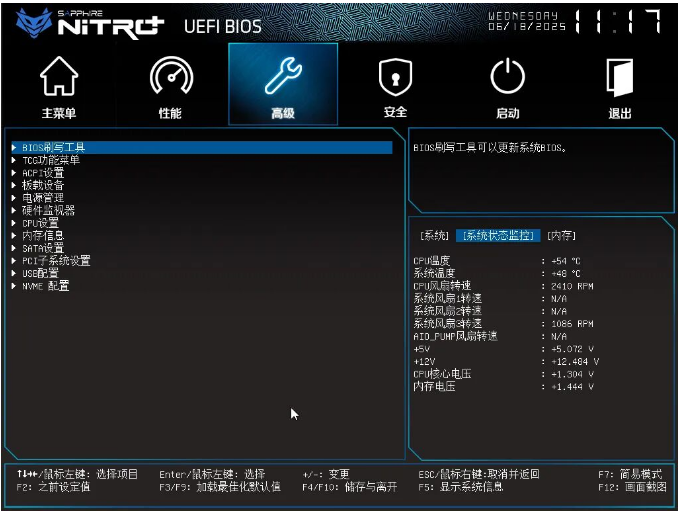Open the 安全 shield icon

pyautogui.click(x=395, y=78)
